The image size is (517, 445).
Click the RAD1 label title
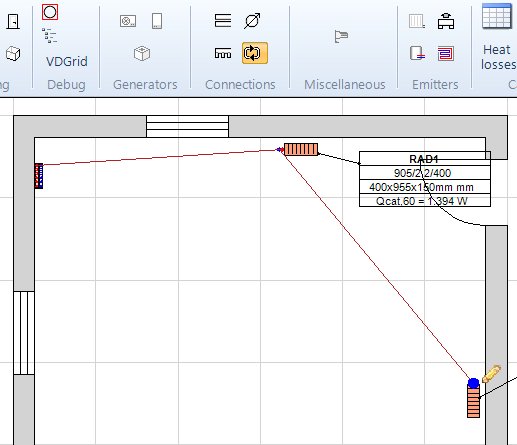click(x=423, y=159)
